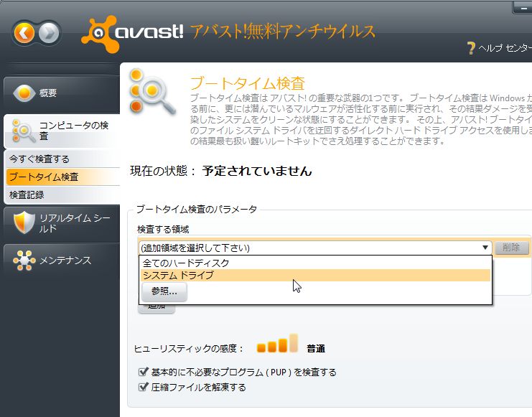The width and height of the screenshot is (532, 417).
Task: Select 今すぐ検査する submenu item
Action: coord(63,159)
